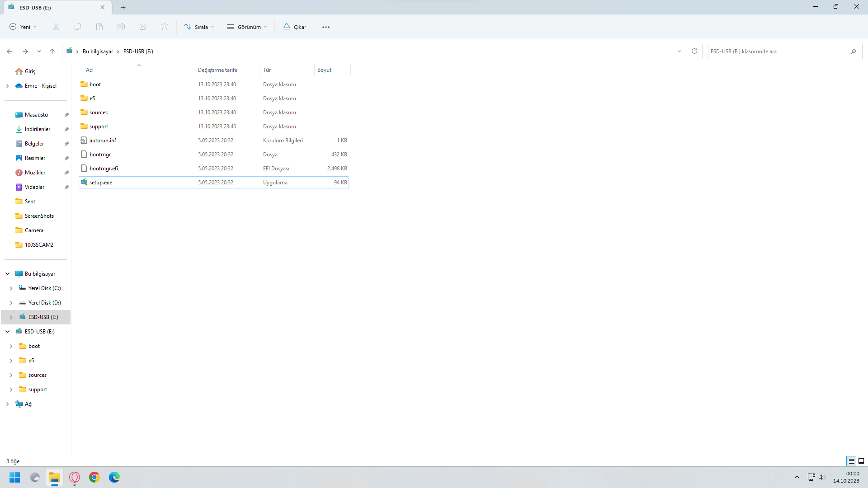
Task: Add a new tab with plus button
Action: [x=123, y=7]
